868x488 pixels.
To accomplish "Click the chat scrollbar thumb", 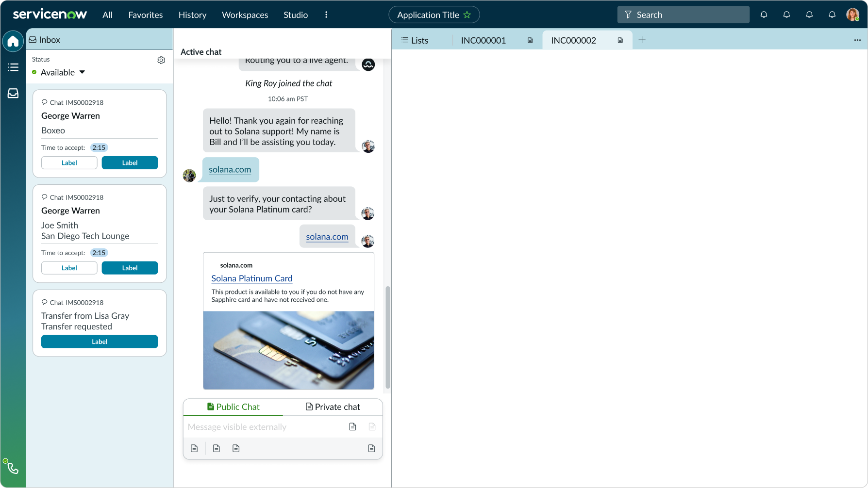I will pyautogui.click(x=387, y=337).
